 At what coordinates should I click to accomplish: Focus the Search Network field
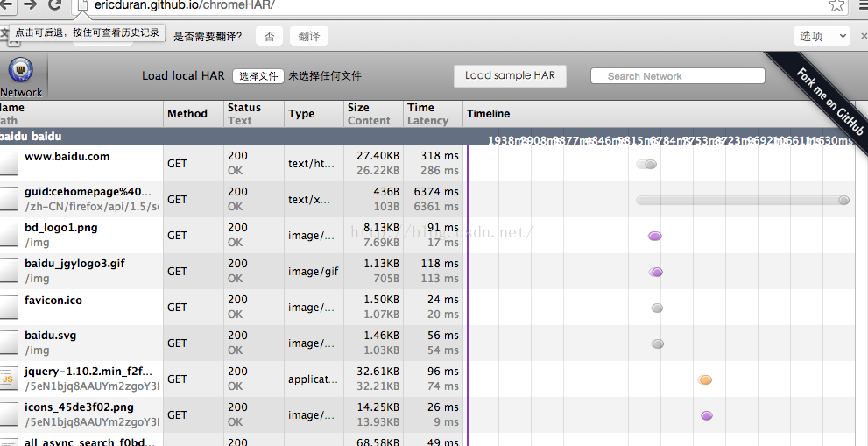point(678,76)
